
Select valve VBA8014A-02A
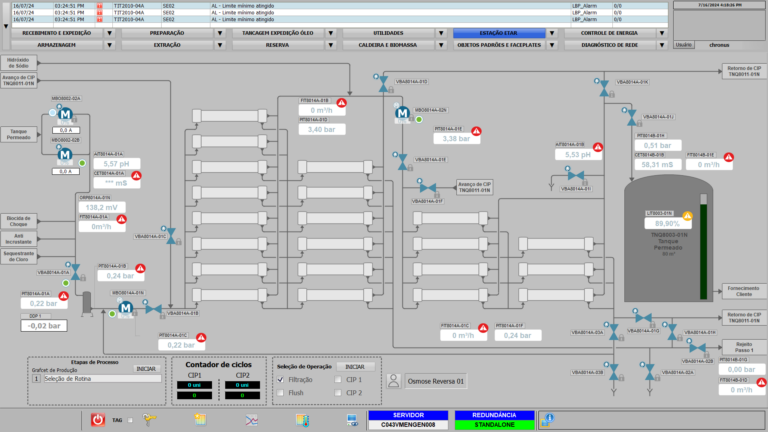(650, 372)
